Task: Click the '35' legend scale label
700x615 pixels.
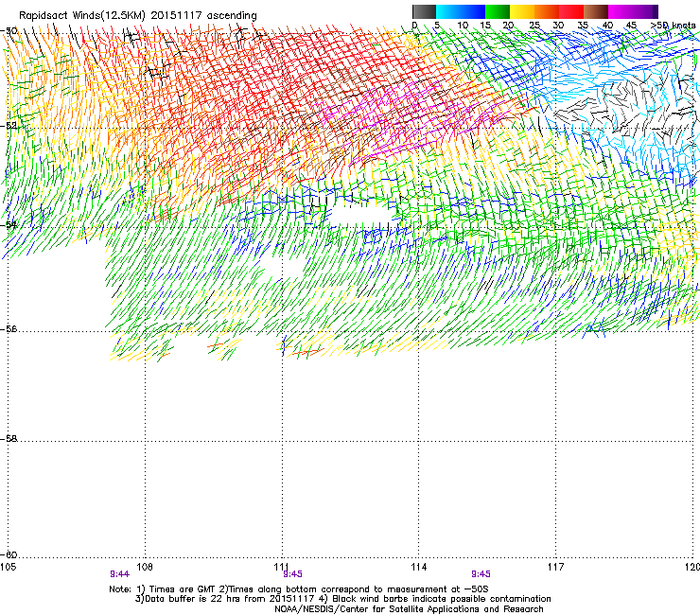Action: pos(583,26)
